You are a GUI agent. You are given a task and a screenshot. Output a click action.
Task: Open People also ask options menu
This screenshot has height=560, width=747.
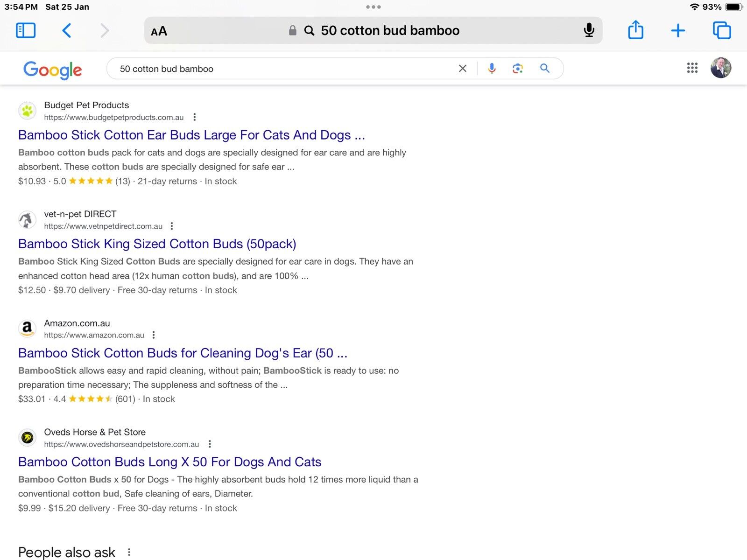tap(129, 553)
